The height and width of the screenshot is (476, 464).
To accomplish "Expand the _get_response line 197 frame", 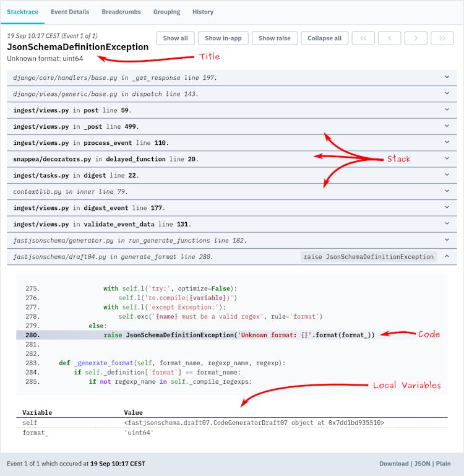I will coord(447,77).
